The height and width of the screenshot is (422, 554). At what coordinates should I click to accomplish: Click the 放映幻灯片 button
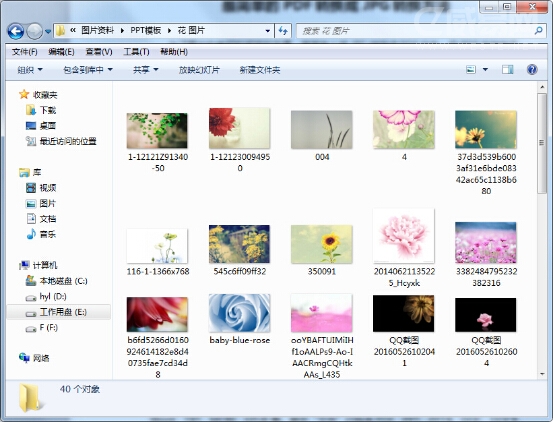(199, 70)
